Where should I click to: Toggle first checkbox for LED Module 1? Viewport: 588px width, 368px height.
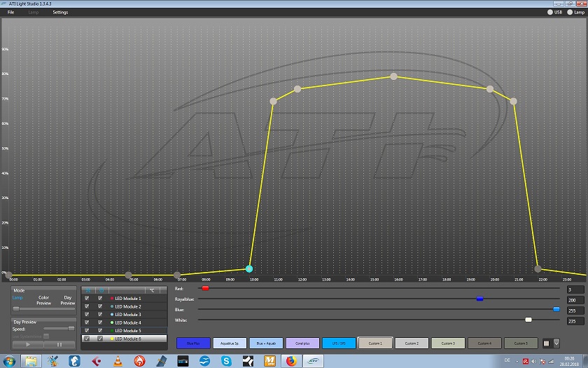click(x=87, y=299)
